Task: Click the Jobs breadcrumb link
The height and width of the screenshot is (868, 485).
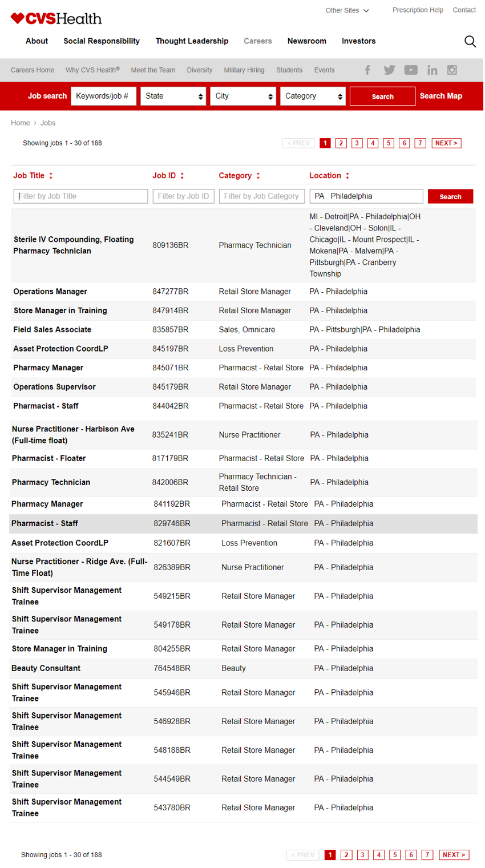Action: pos(48,123)
